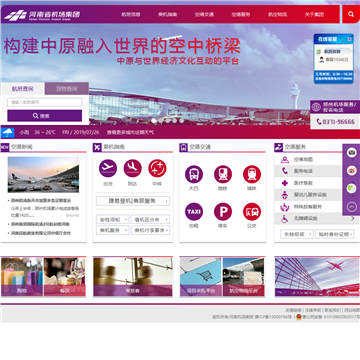Image resolution: width=360 pixels, height=360 pixels.
Task: Click the flight number input field
Action: point(45,102)
